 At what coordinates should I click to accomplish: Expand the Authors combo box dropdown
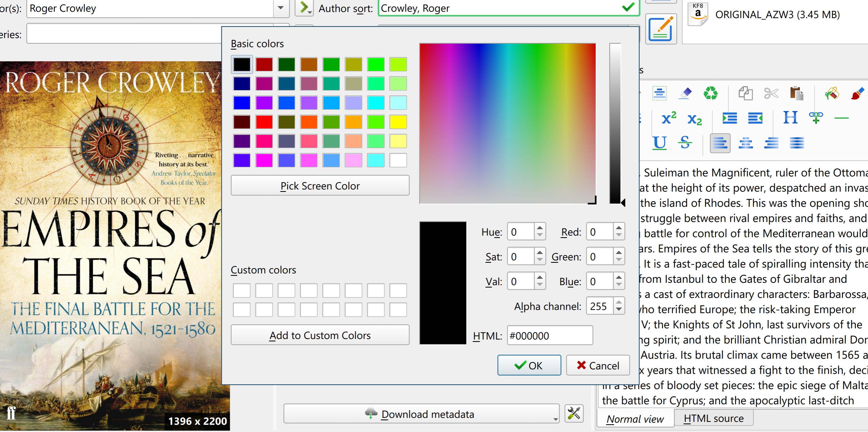[281, 8]
